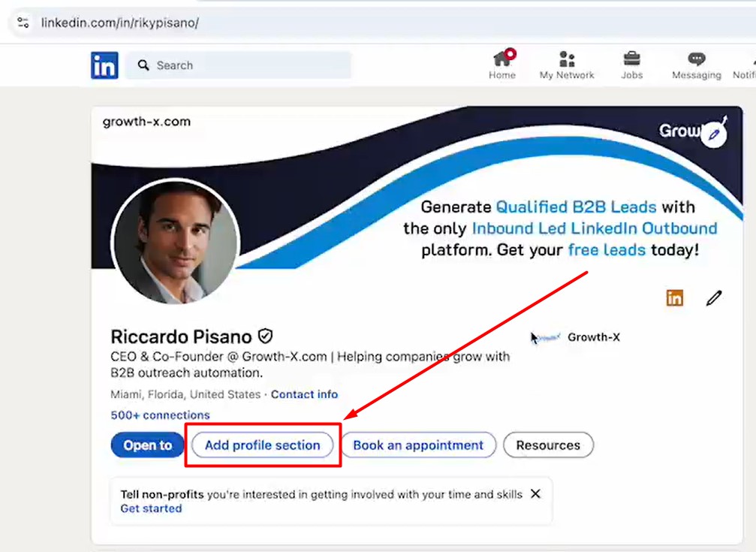Edit profile intro pencil icon

click(x=714, y=298)
